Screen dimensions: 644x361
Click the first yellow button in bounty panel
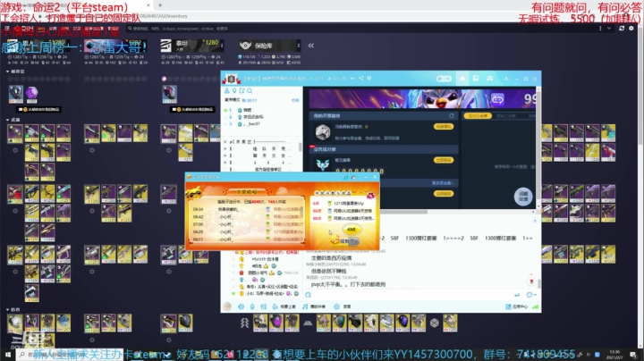coord(444,127)
